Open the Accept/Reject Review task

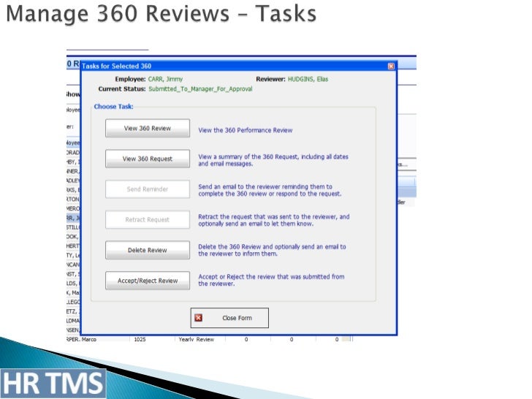[148, 281]
